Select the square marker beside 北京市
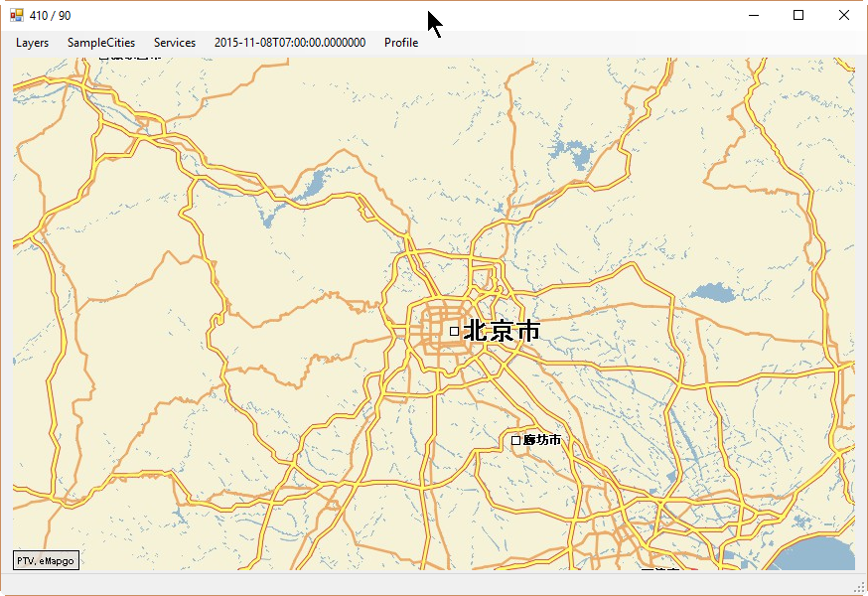The image size is (868, 596). [x=455, y=331]
